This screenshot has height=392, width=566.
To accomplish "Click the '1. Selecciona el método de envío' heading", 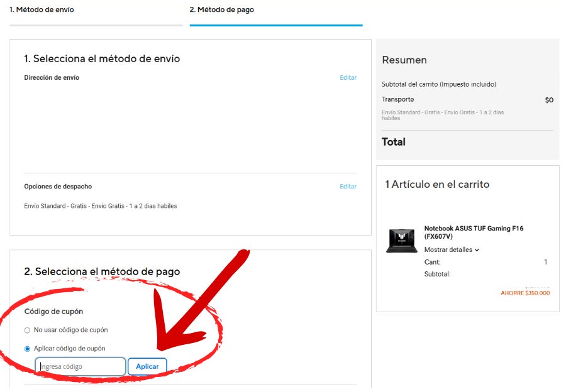I will (102, 59).
